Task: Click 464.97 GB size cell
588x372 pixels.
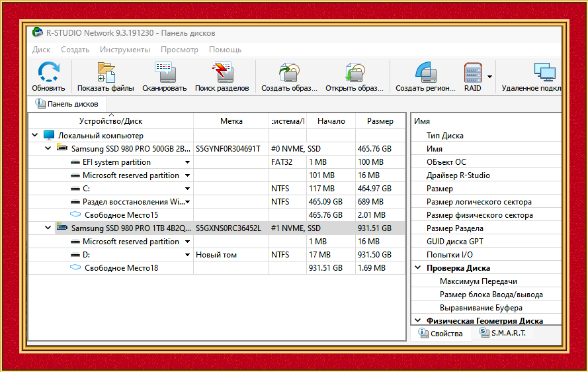Action: point(380,189)
